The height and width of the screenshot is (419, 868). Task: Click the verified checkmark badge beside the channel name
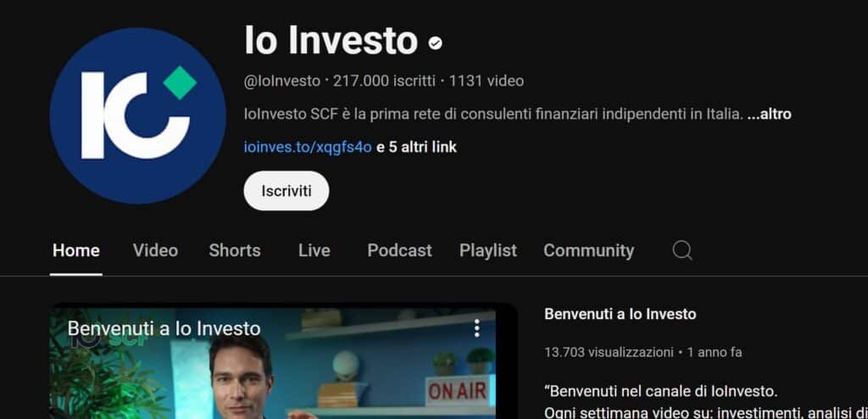coord(436,42)
